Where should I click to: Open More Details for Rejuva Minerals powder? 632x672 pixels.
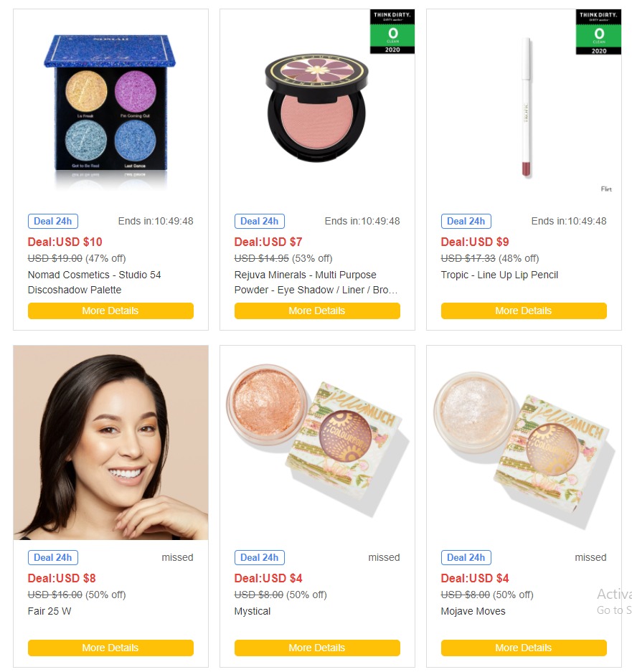pos(317,311)
